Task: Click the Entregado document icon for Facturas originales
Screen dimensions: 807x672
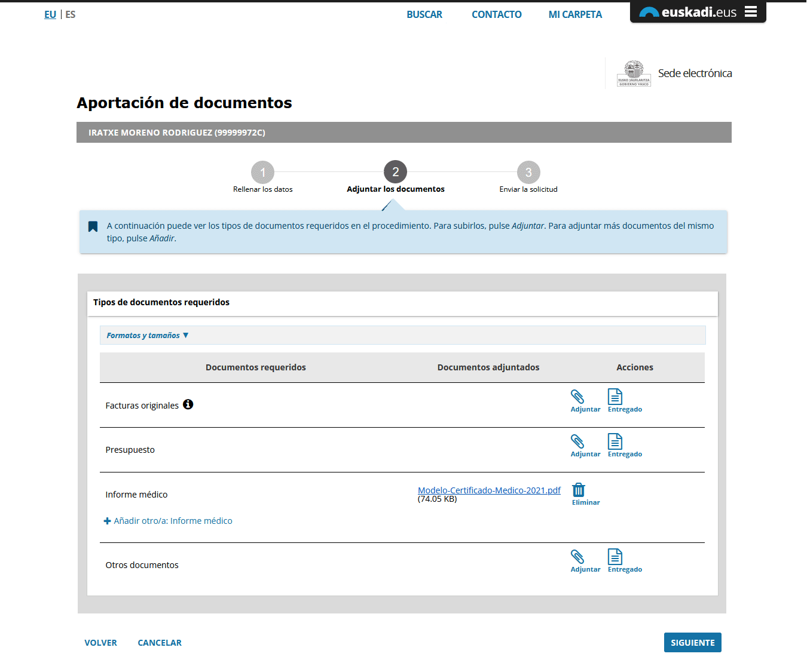Action: (615, 398)
